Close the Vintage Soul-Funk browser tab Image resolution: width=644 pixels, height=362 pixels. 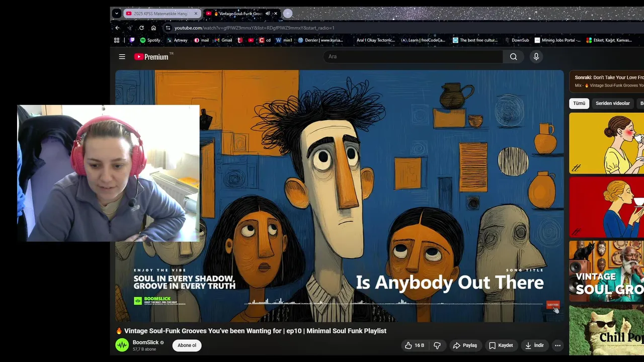(276, 14)
